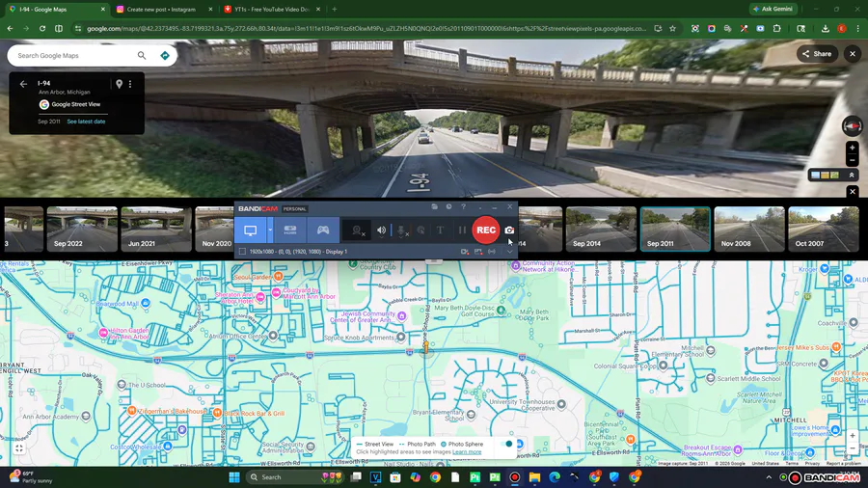Screen dimensions: 868x488
Task: Show hidden system tray icons
Action: click(769, 477)
